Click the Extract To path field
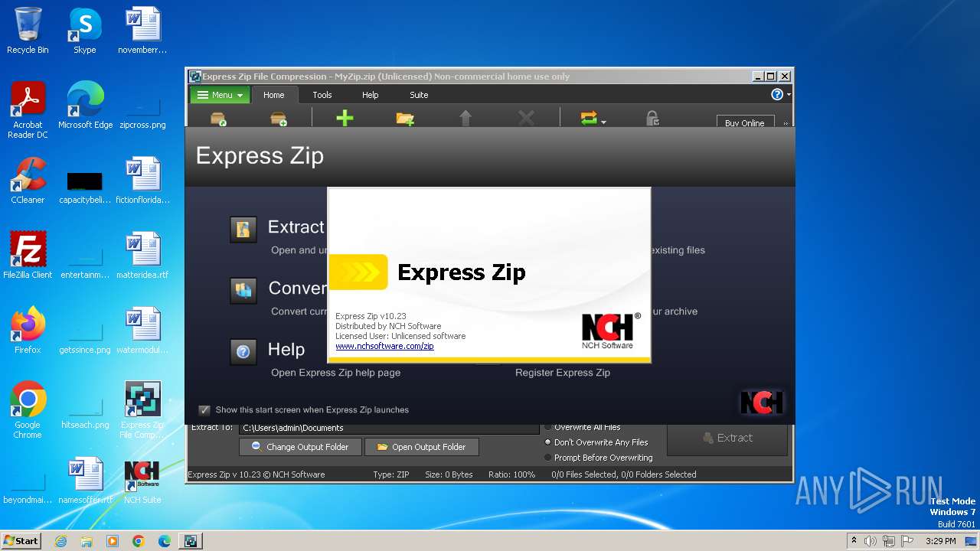Screen dimensions: 980x551 pos(389,428)
